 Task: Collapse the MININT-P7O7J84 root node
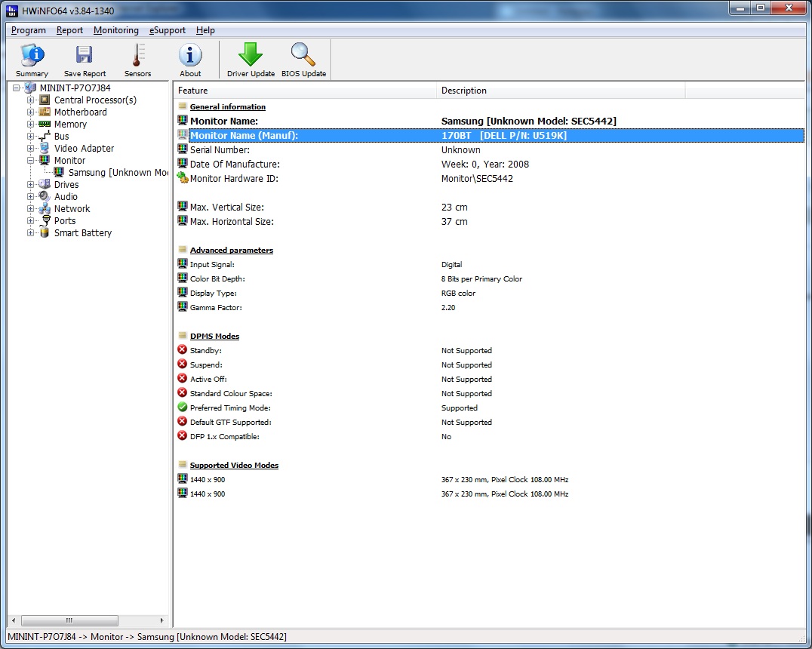click(16, 88)
